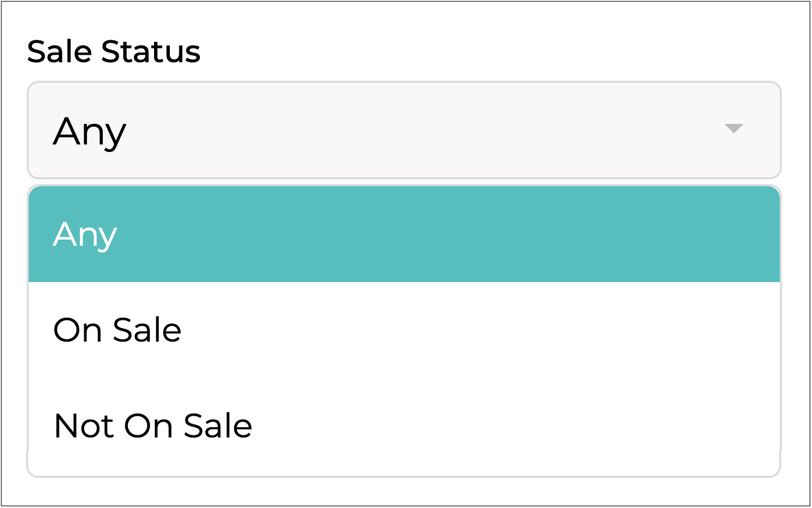Click the middle entry "On Sale"
812x508 pixels.
coord(404,330)
